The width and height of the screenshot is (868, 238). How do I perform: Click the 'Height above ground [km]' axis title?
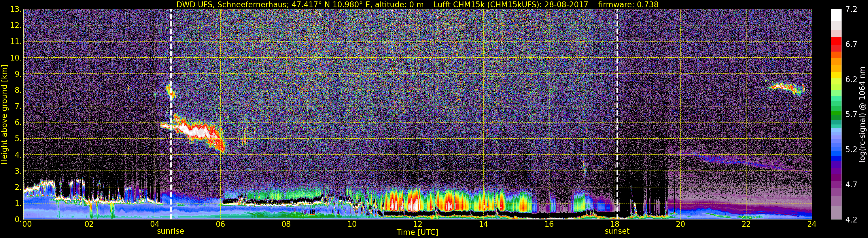coord(4,114)
